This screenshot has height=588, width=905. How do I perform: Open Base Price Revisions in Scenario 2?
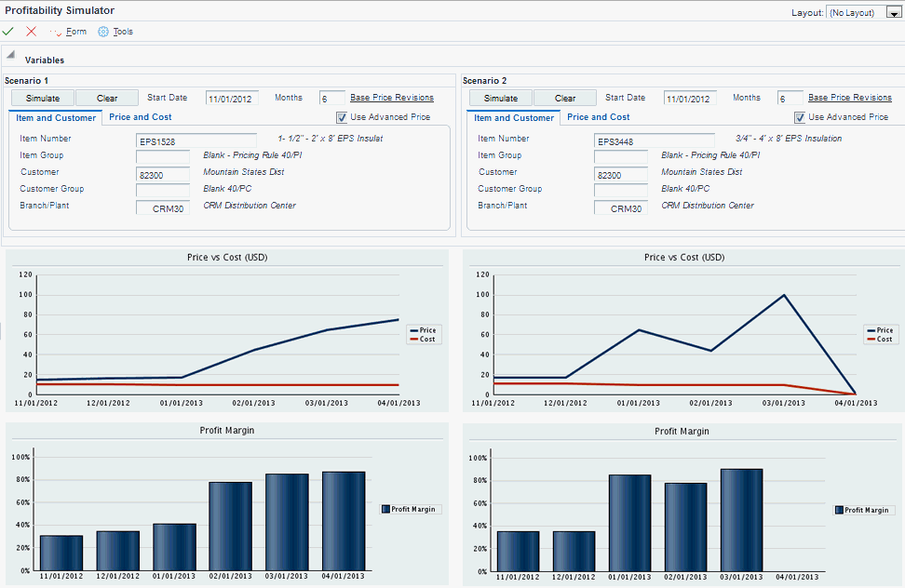pyautogui.click(x=852, y=97)
